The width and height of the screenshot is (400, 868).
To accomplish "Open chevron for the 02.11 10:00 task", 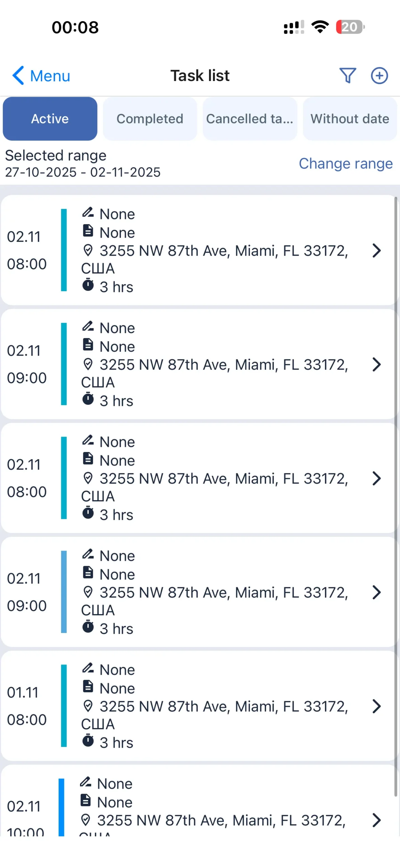I will (x=376, y=820).
